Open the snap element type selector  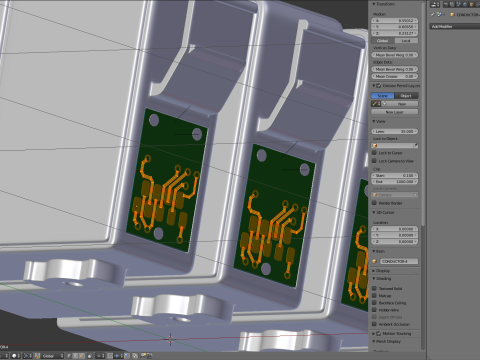pyautogui.click(x=117, y=356)
